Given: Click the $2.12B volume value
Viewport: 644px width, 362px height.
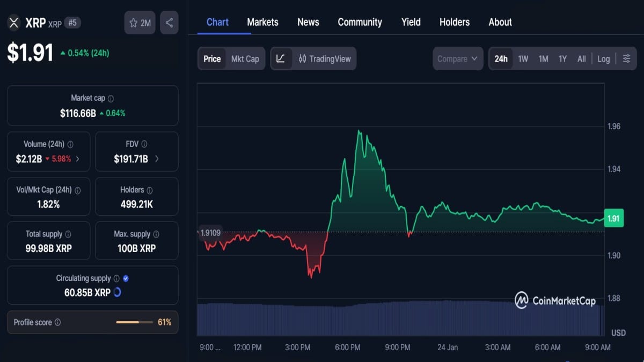Looking at the screenshot, I should click(x=28, y=159).
